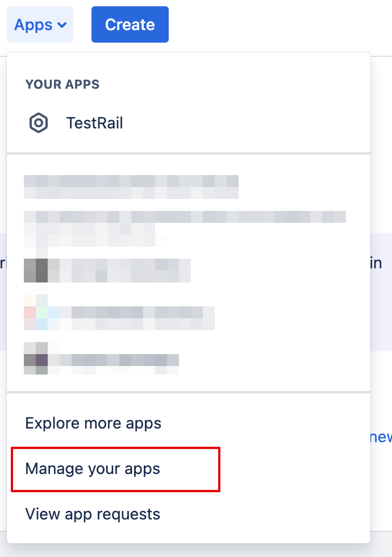Click the partially hidden blue "new" link

[x=381, y=437]
